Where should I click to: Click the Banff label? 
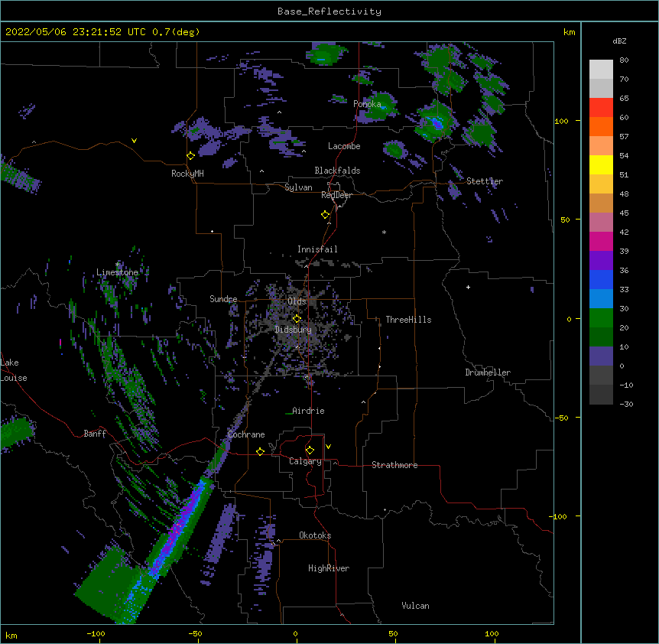[95, 434]
